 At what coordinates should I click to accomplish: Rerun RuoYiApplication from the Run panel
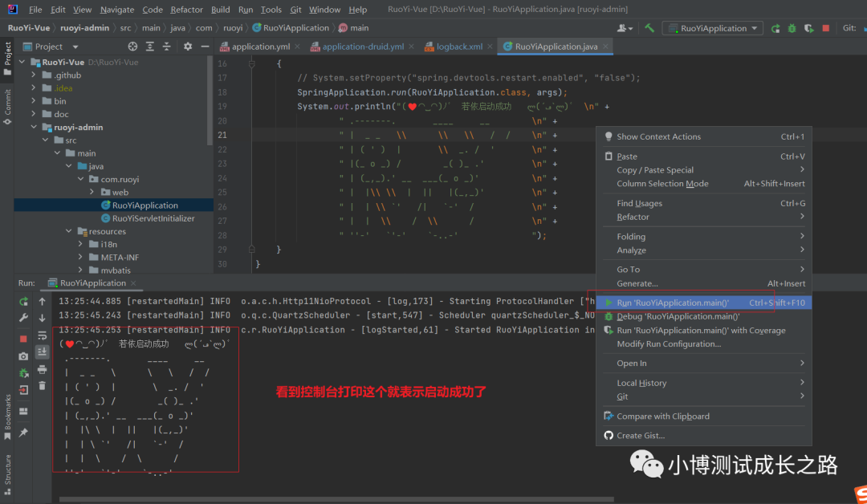[23, 302]
